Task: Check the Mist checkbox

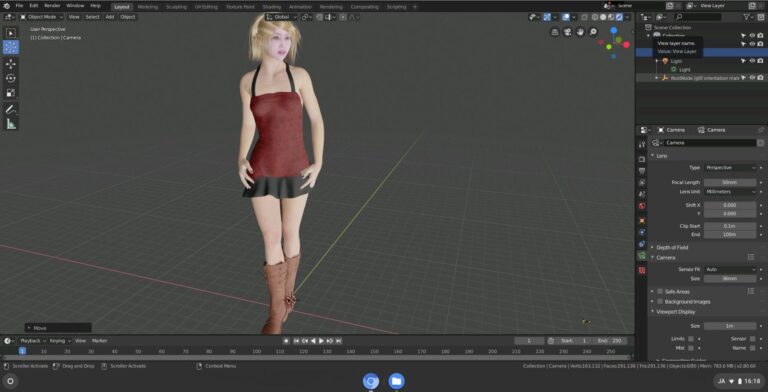Action: pyautogui.click(x=691, y=348)
